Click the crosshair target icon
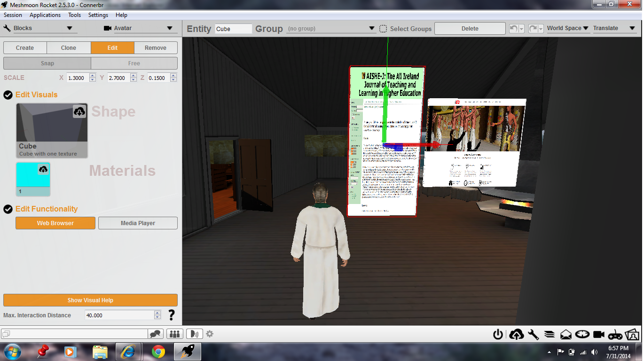The height and width of the screenshot is (361, 644). coord(582,335)
